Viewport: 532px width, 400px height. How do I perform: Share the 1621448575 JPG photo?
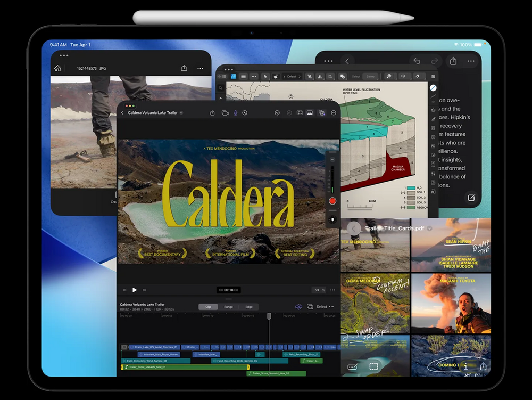(184, 68)
